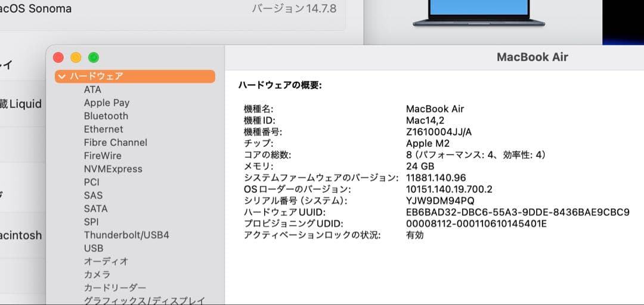Click the OS ローダーのバージョン label

tap(298, 189)
